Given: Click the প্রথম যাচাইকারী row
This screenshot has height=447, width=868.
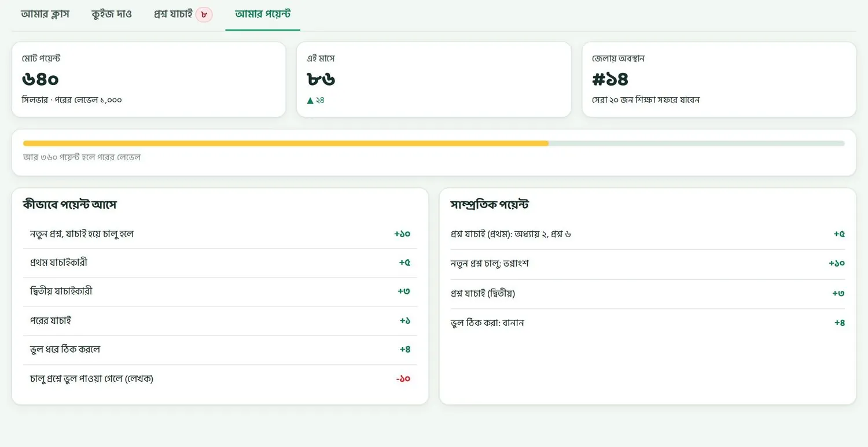Looking at the screenshot, I should (220, 263).
